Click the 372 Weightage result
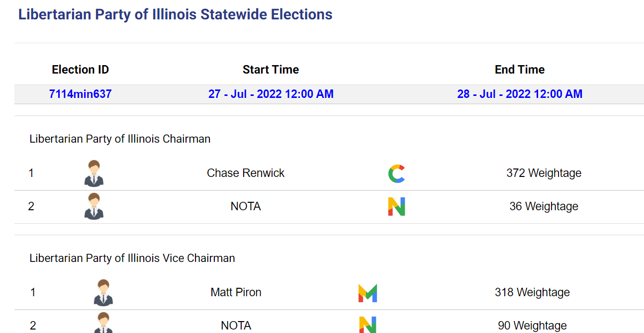This screenshot has width=644, height=333. (544, 173)
